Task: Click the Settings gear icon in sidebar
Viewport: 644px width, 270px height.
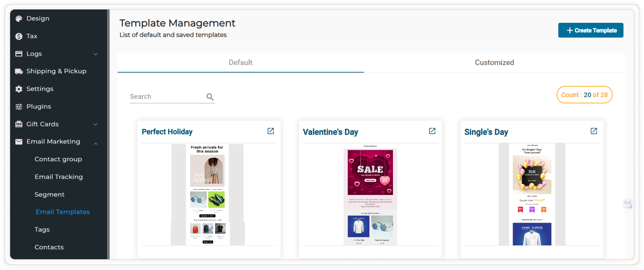Action: point(19,89)
